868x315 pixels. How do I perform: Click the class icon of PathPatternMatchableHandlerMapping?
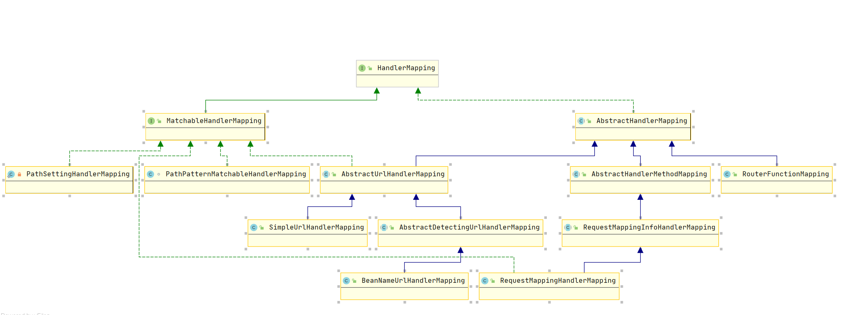point(150,174)
